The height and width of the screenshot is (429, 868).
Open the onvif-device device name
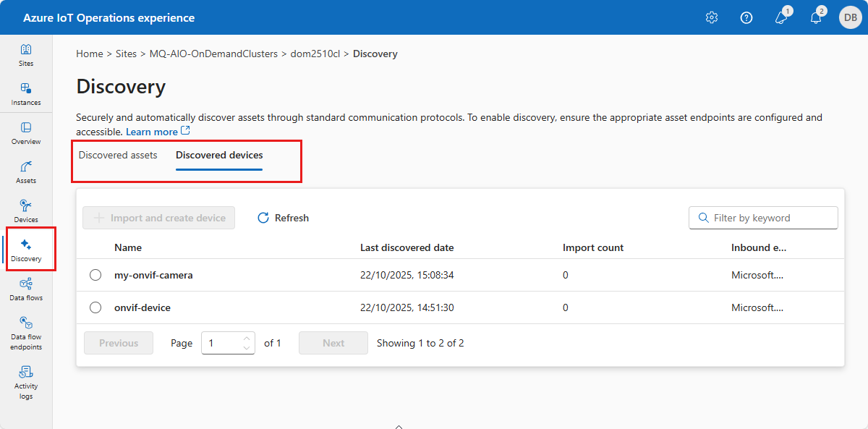click(142, 307)
